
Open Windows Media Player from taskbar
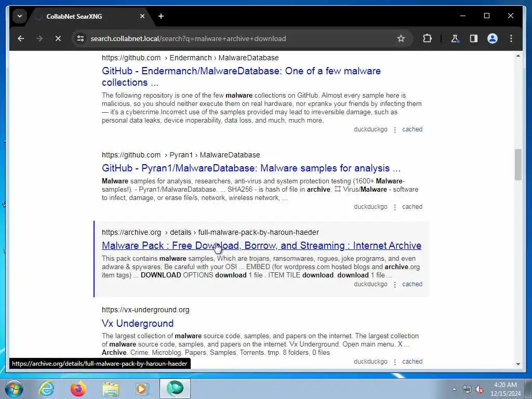pos(142,389)
